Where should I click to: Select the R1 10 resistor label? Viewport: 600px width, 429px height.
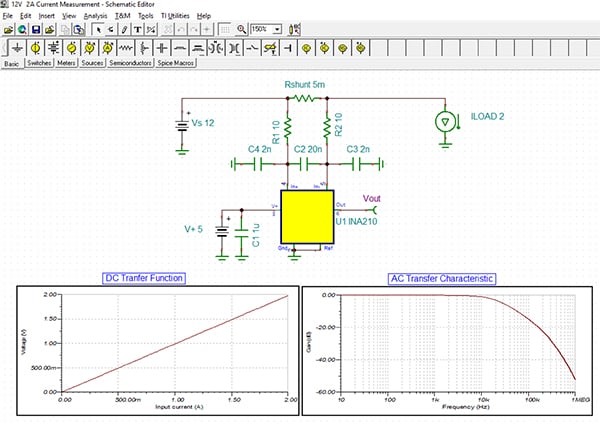[276, 132]
